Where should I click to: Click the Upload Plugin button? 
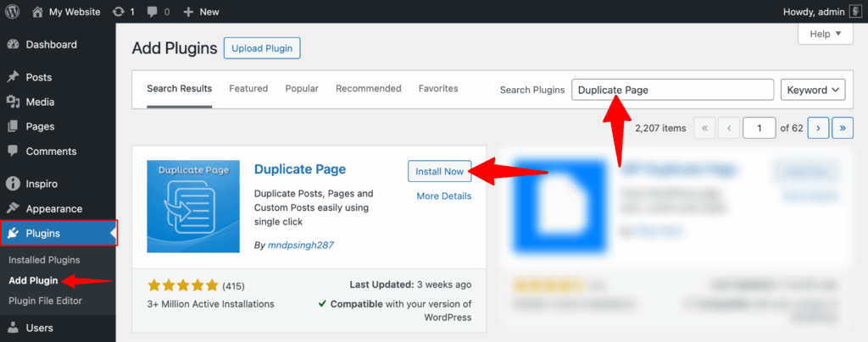click(262, 48)
